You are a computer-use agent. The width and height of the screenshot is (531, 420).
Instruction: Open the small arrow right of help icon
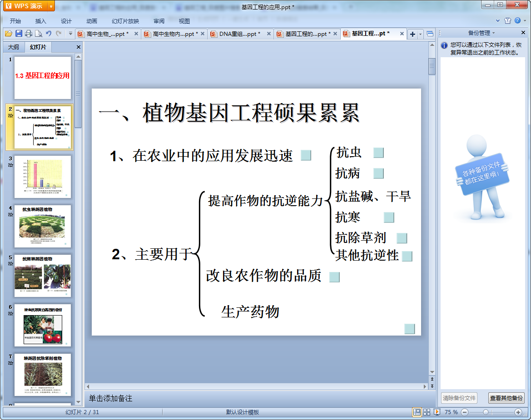525,20
